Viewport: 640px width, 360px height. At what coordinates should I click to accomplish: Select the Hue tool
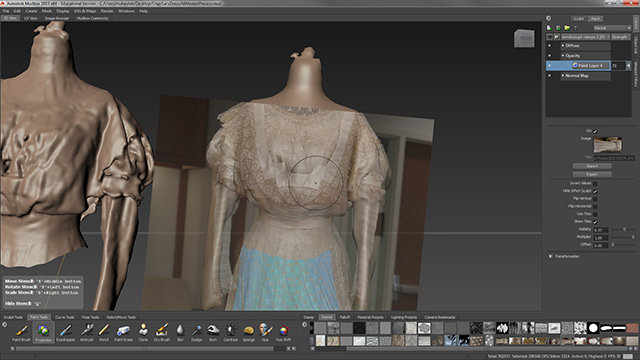pos(265,333)
